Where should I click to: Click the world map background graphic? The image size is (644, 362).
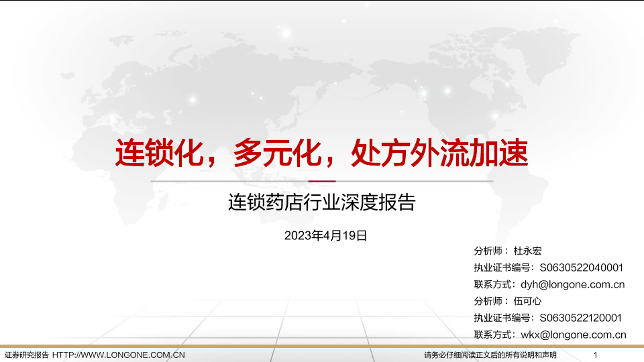coord(168,87)
